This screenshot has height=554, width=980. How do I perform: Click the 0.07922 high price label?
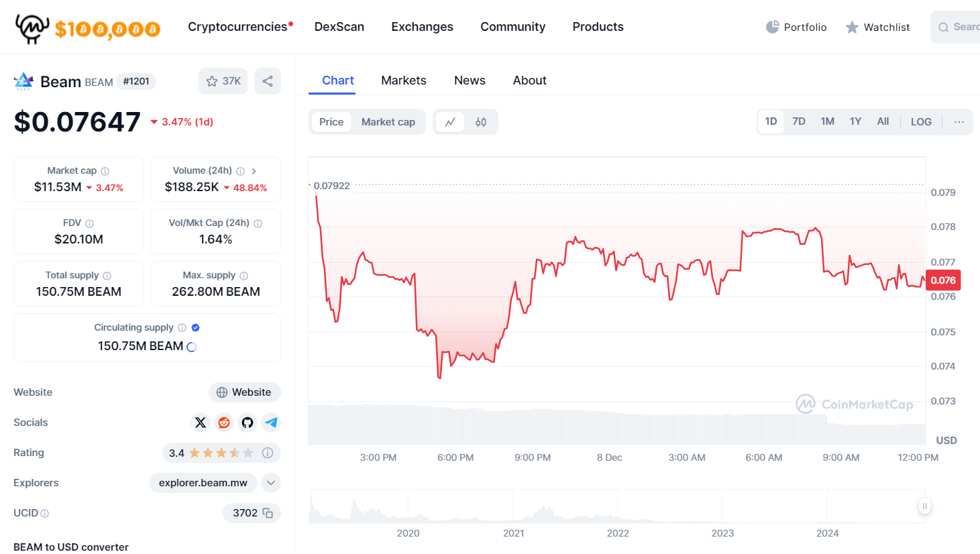[332, 186]
